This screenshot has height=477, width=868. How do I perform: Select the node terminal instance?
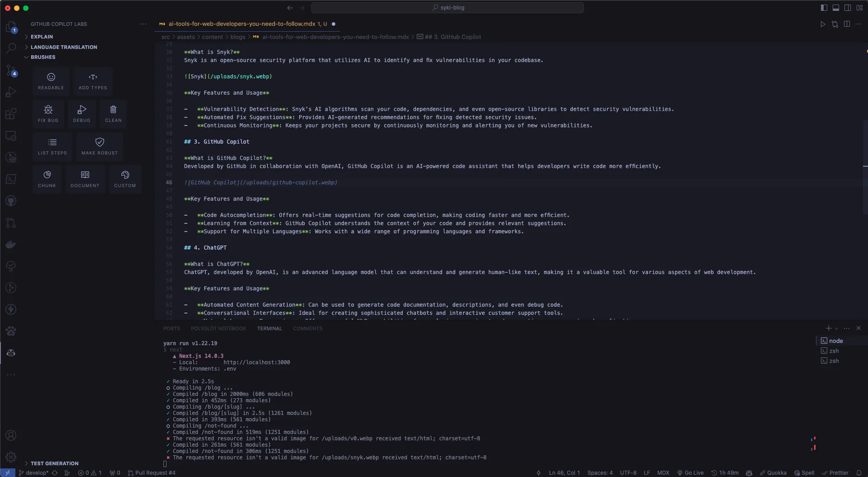point(835,341)
